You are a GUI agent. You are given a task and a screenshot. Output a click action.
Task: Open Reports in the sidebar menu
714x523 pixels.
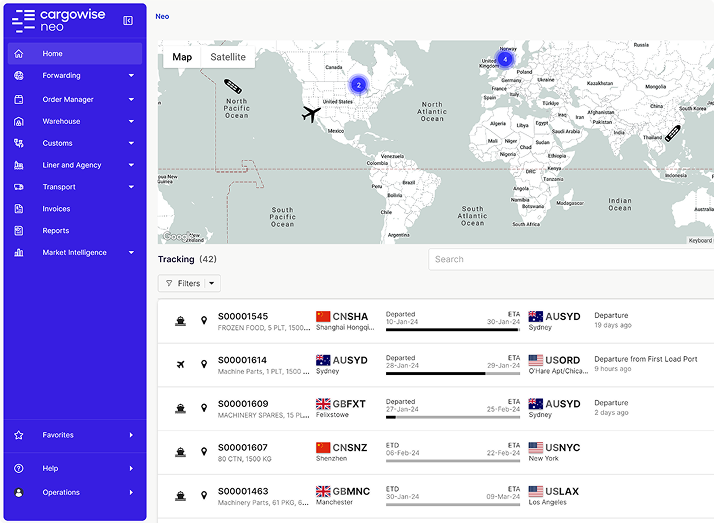[56, 231]
